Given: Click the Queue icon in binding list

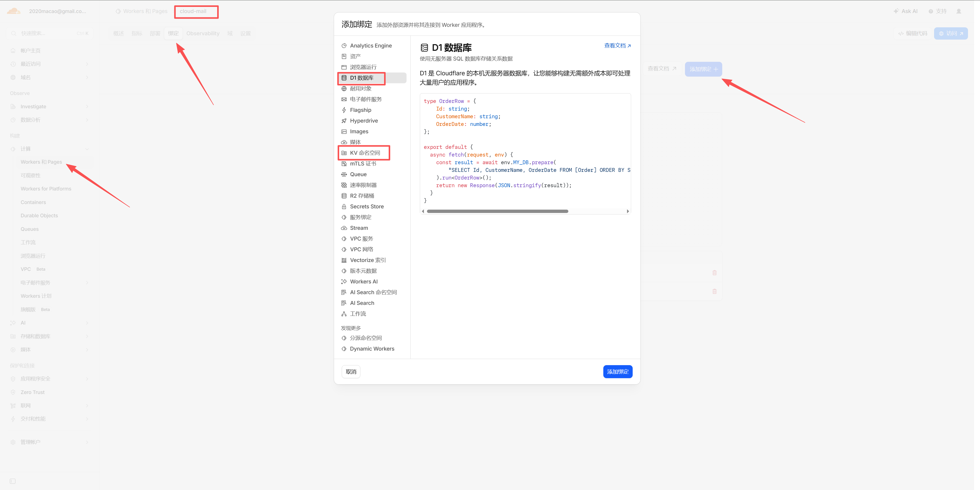Looking at the screenshot, I should [x=344, y=174].
